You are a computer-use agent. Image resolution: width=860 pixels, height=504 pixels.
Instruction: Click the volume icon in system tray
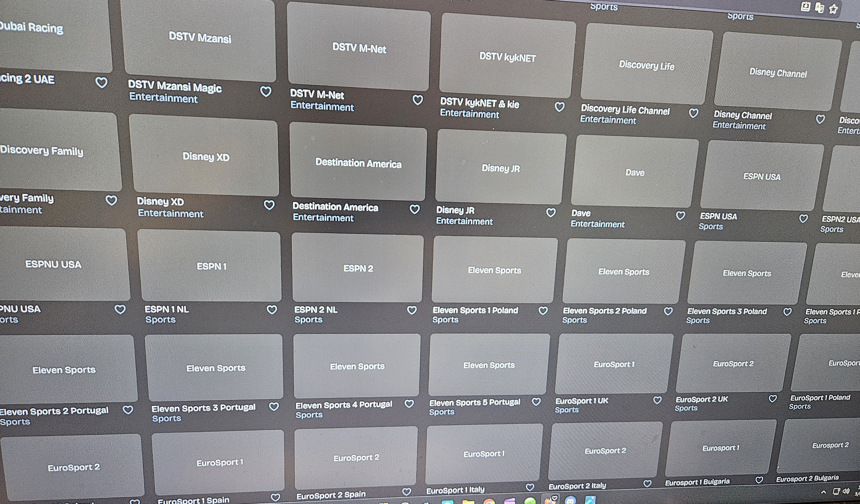point(846,491)
